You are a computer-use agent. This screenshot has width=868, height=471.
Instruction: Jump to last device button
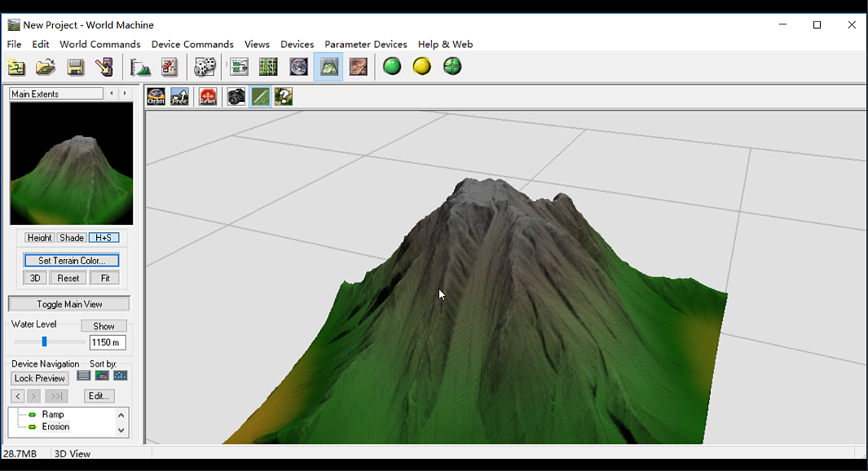point(56,396)
